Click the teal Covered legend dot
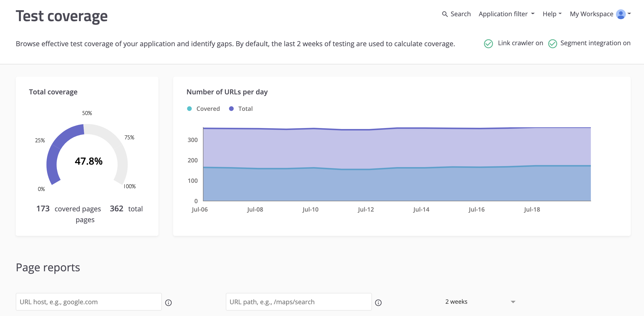 tap(189, 108)
